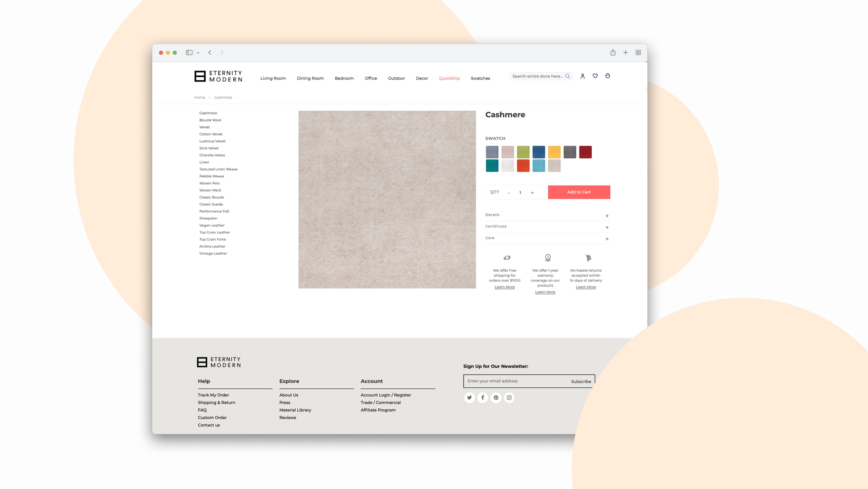Toggle the browser sidebar icon
This screenshot has height=489, width=868.
pos(189,53)
